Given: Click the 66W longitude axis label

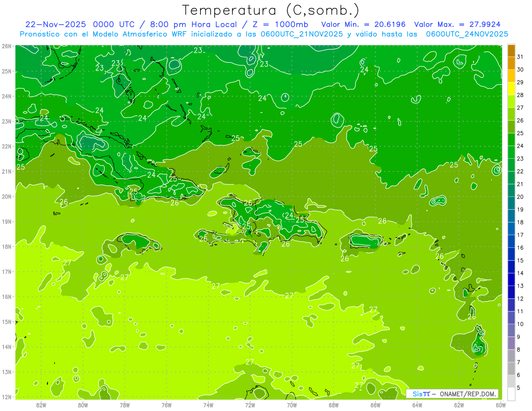Looking at the screenshot, I should tap(375, 405).
